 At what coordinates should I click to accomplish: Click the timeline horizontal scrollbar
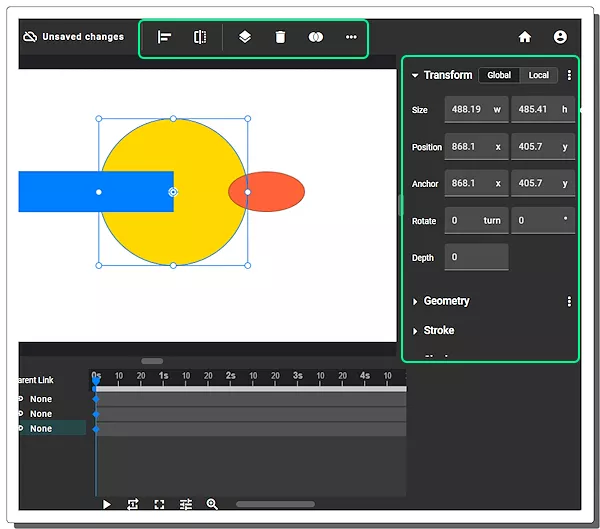275,505
